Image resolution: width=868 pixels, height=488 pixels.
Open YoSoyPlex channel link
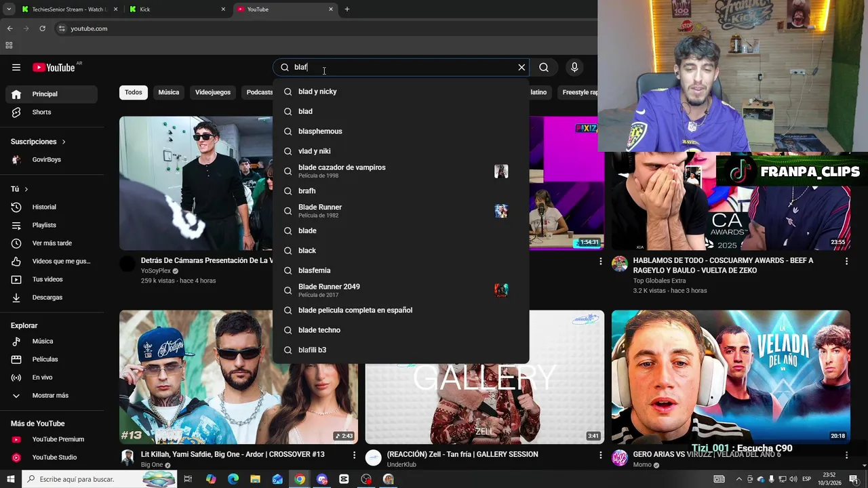tap(156, 270)
